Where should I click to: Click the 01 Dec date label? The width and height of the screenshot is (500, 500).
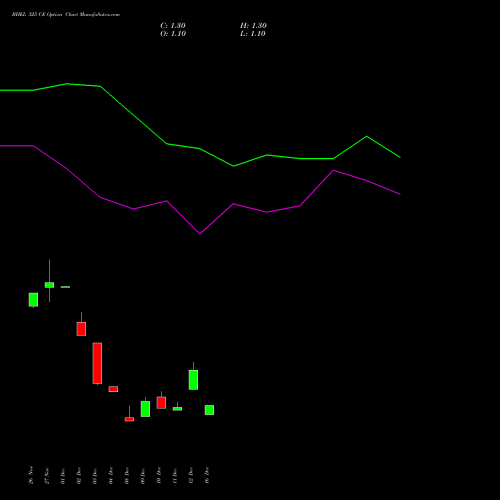coord(63,475)
